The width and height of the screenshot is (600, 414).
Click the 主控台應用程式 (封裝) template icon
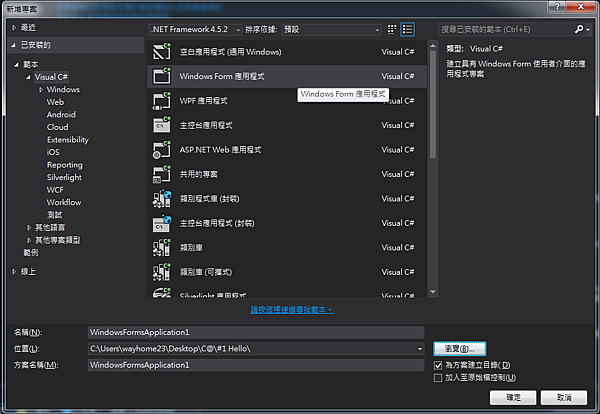162,223
